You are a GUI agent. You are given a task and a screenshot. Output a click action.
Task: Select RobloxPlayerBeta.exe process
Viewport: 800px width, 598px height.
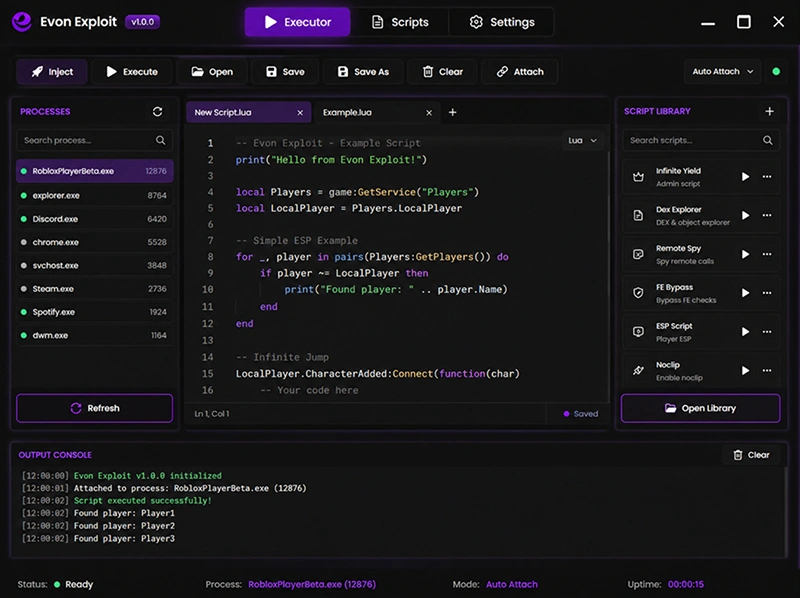tap(95, 171)
